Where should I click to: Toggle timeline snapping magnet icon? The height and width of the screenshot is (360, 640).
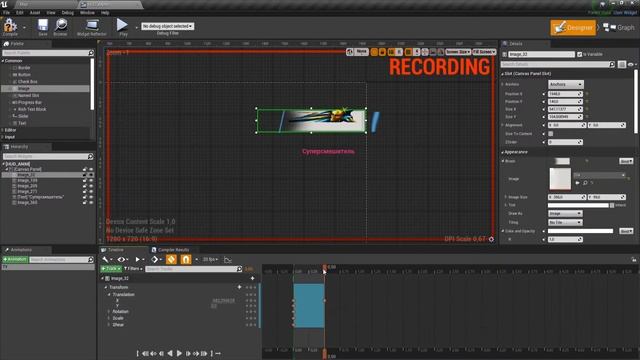point(186,259)
